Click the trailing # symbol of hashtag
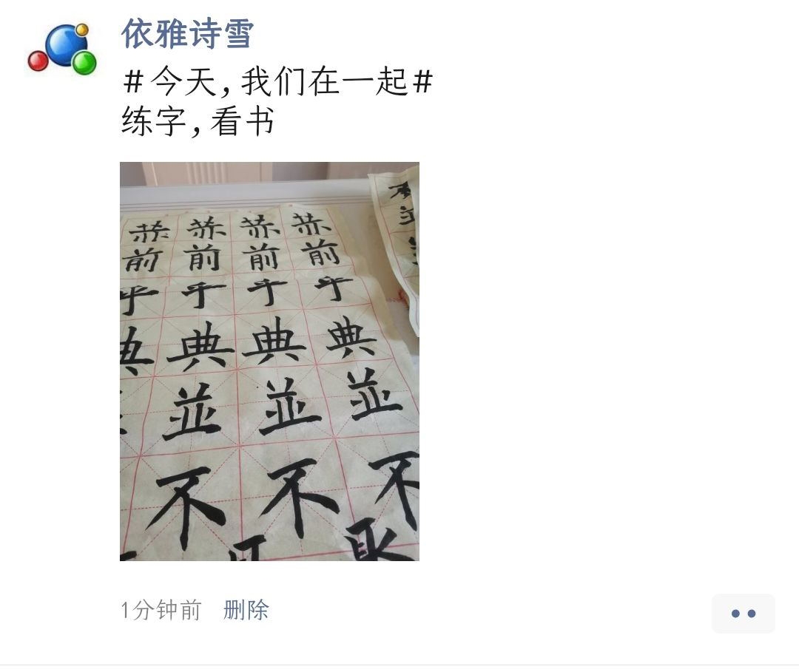 click(x=423, y=81)
